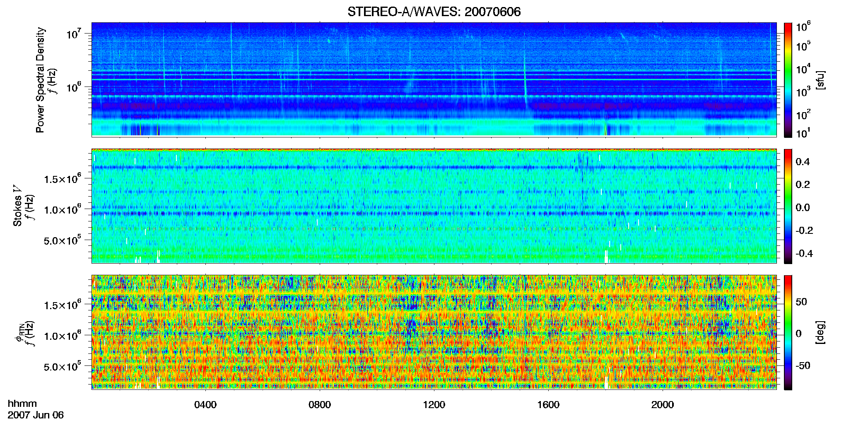Click the phi RTN spectrogram panel
This screenshot has height=447, width=868.
point(434,332)
